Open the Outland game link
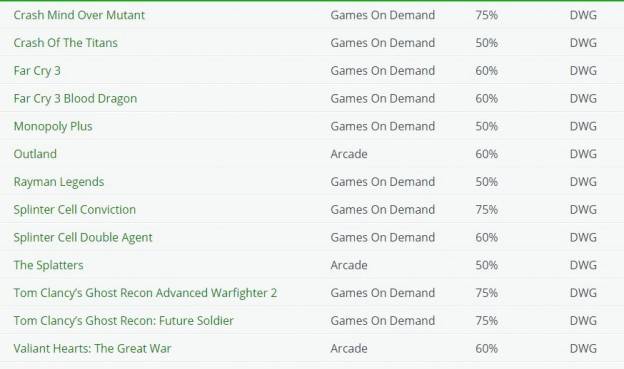The image size is (624, 369). click(x=35, y=154)
